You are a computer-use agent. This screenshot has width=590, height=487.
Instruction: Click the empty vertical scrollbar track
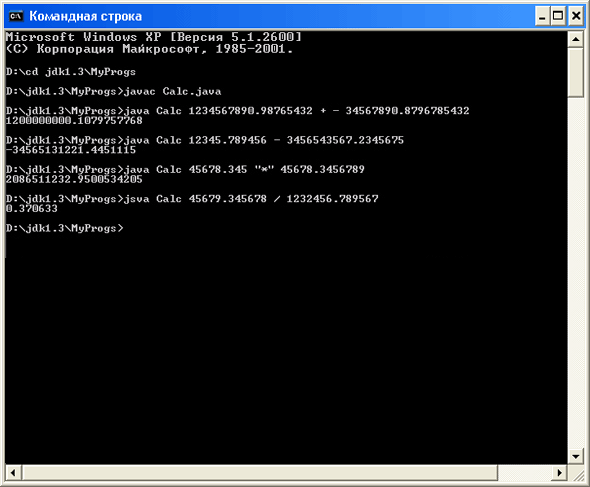(576, 272)
